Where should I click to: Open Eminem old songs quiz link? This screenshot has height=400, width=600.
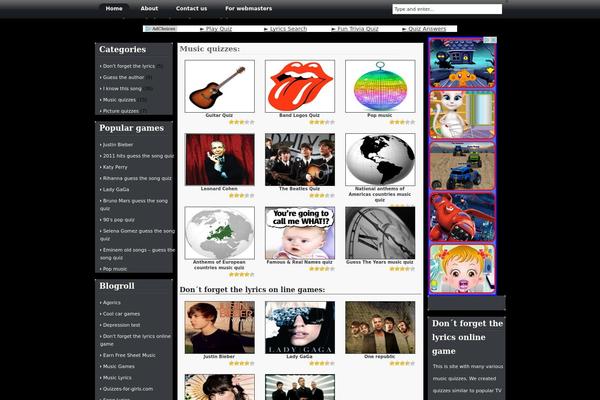pyautogui.click(x=137, y=253)
